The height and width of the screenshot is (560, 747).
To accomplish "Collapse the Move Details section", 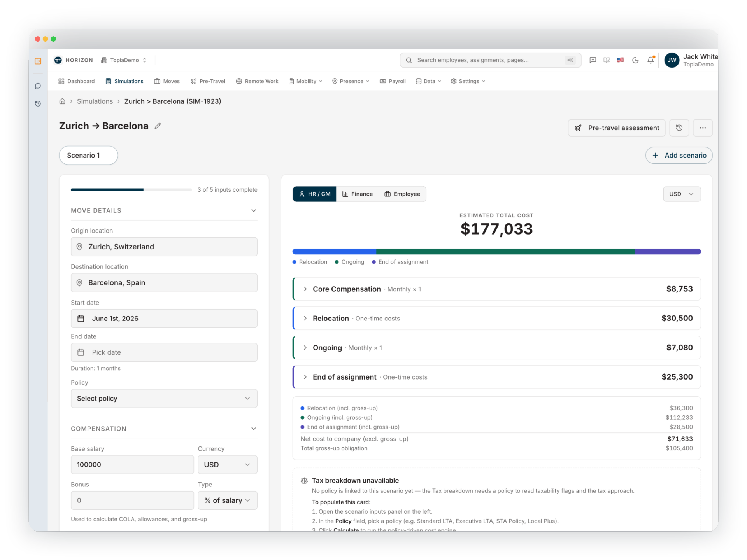I will (x=254, y=211).
